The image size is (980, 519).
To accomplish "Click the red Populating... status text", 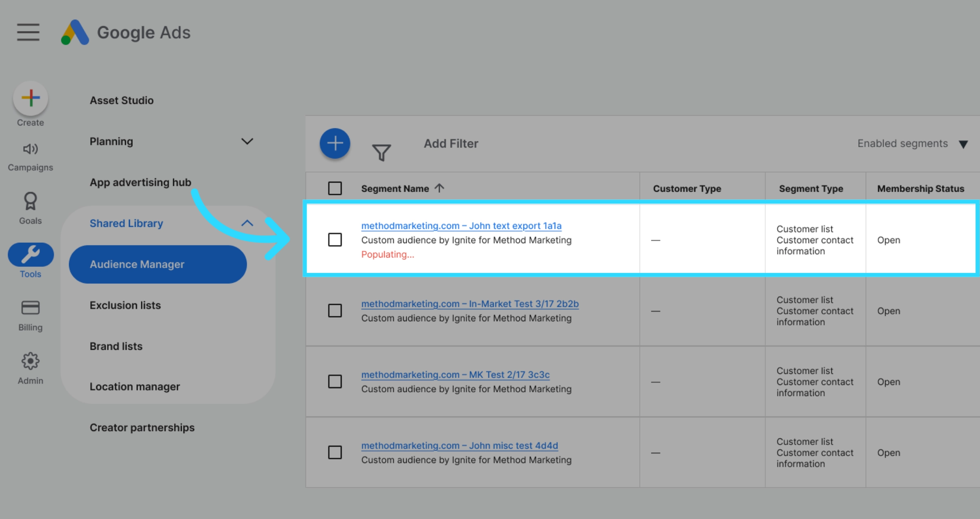I will [x=388, y=254].
